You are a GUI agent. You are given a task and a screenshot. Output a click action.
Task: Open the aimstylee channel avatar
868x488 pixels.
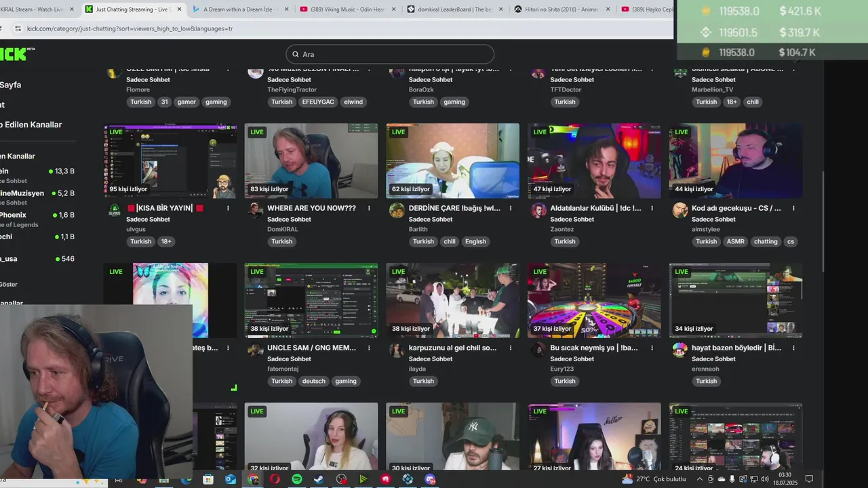click(x=680, y=210)
